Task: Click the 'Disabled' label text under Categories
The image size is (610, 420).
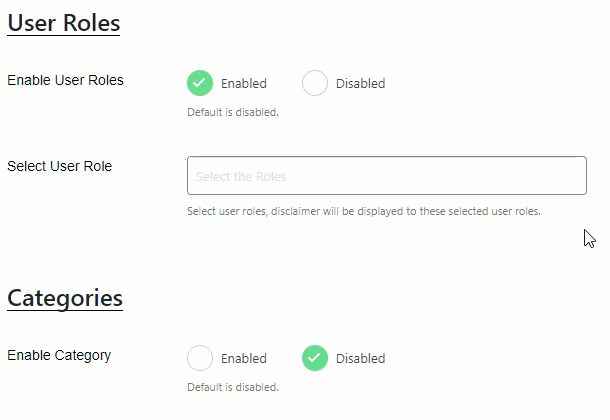Action: tap(361, 358)
